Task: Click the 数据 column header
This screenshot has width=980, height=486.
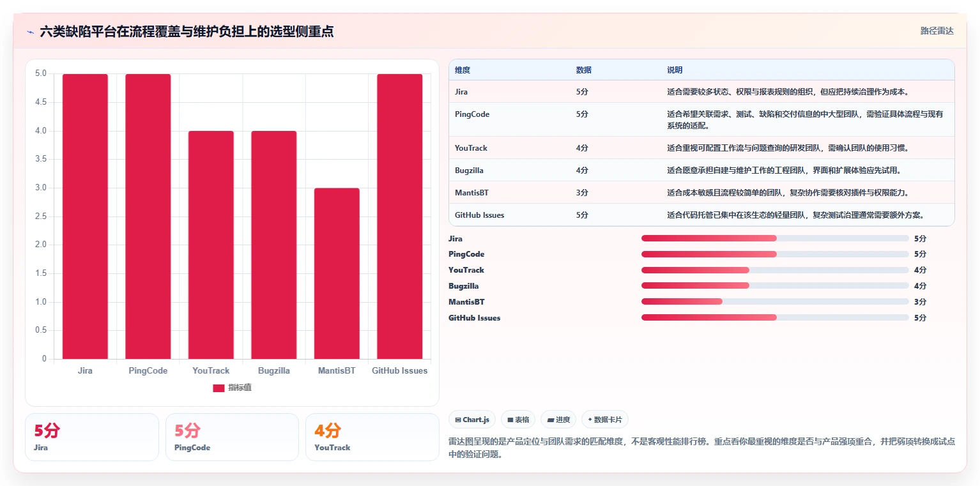Action: [x=583, y=70]
